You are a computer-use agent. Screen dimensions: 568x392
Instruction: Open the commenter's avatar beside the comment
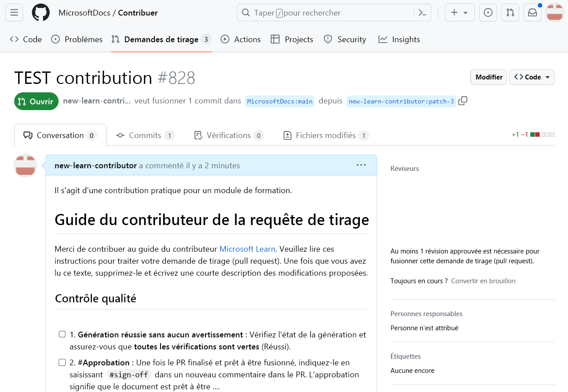25,166
